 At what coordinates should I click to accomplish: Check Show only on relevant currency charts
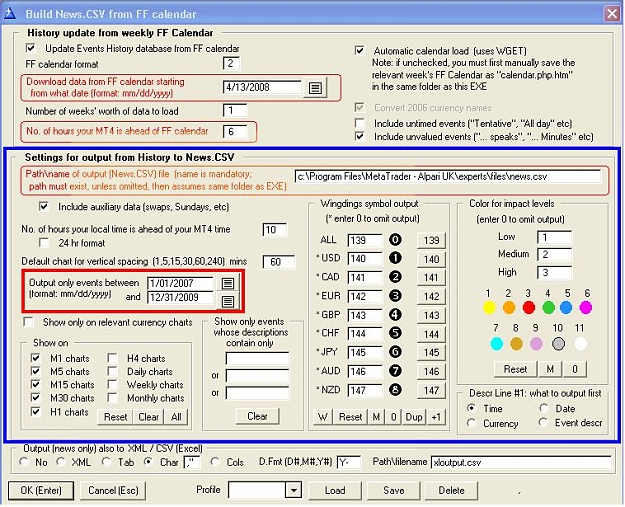[x=29, y=322]
